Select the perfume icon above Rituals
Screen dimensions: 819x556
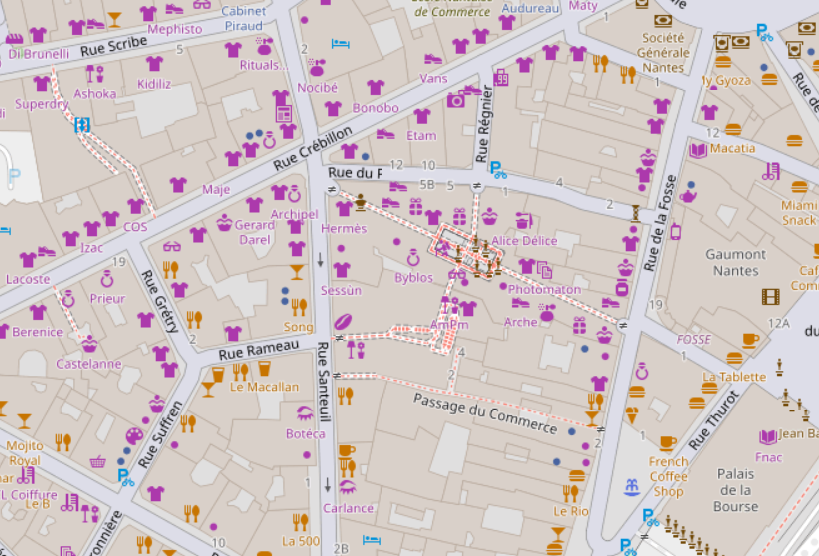click(x=264, y=46)
